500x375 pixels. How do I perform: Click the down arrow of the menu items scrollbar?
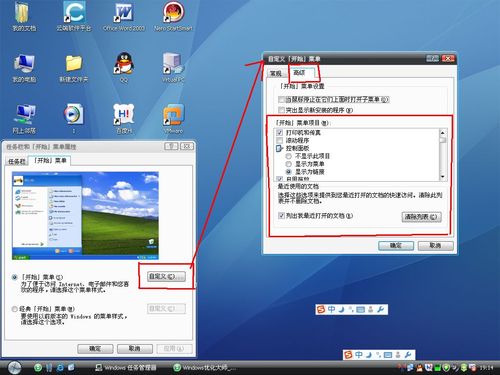[x=443, y=177]
